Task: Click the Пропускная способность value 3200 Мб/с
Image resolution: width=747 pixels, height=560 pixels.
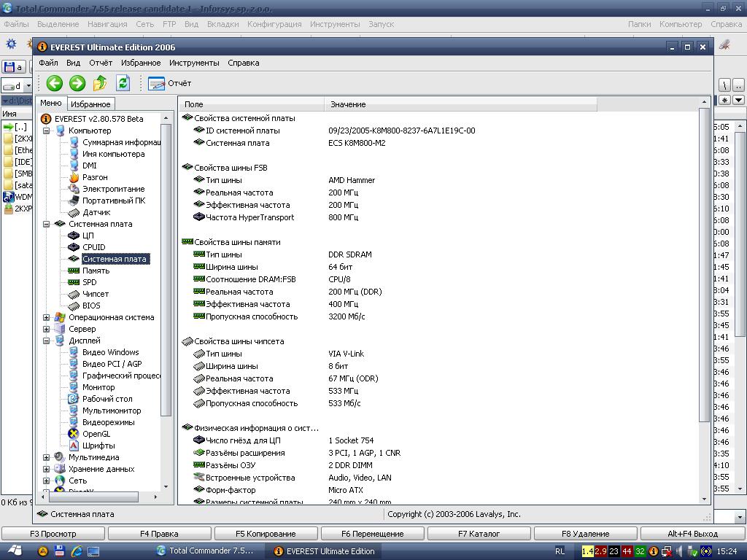Action: (347, 316)
